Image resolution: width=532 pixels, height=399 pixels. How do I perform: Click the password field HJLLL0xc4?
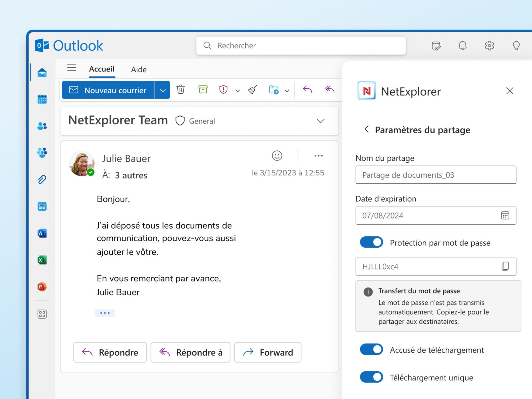click(436, 266)
